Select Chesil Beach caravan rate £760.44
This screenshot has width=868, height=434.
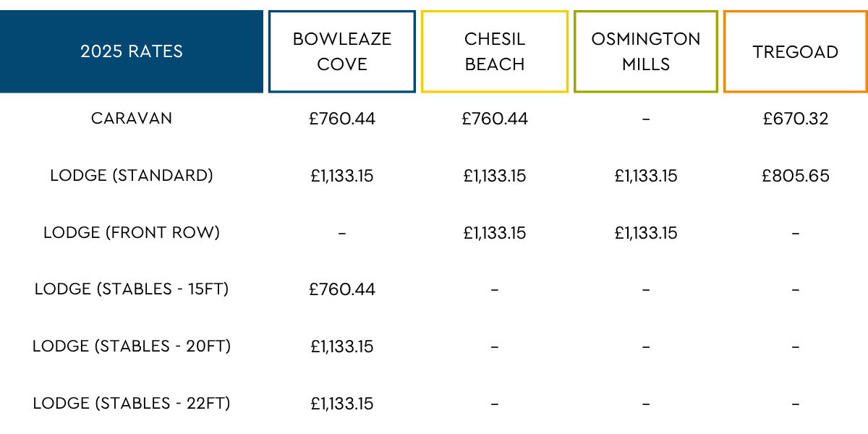(x=495, y=119)
